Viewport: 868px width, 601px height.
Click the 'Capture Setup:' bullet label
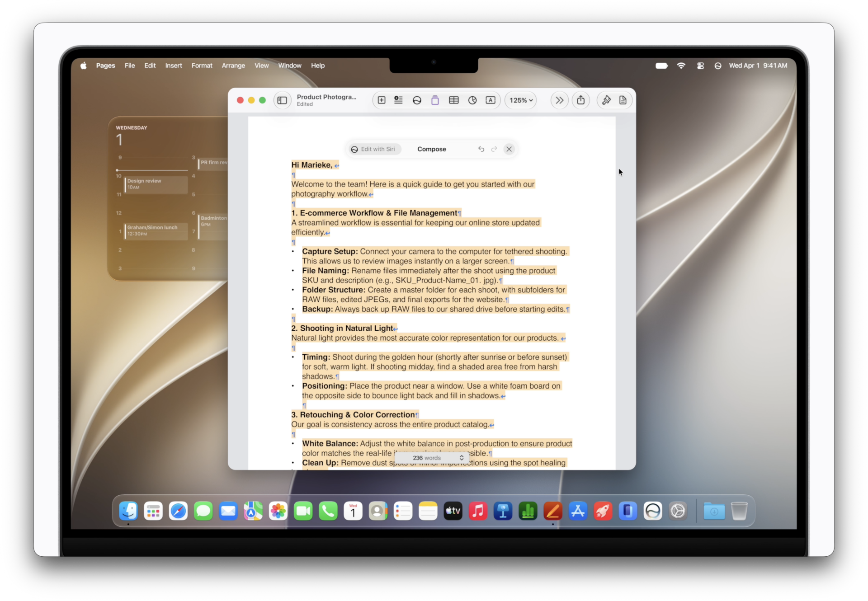pos(330,251)
